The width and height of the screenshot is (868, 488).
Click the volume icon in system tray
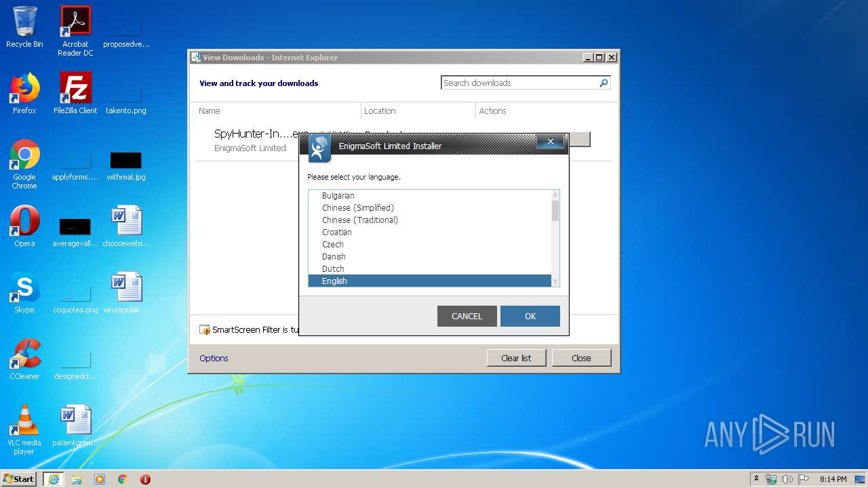[x=787, y=479]
